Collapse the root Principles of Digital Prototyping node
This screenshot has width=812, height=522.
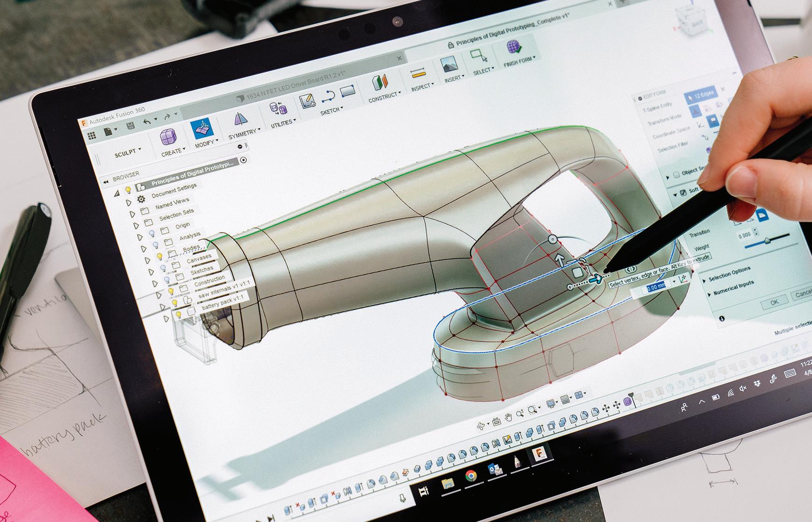click(116, 193)
